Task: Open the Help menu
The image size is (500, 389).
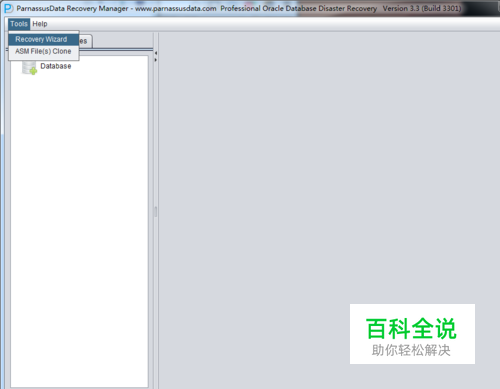Action: tap(40, 24)
